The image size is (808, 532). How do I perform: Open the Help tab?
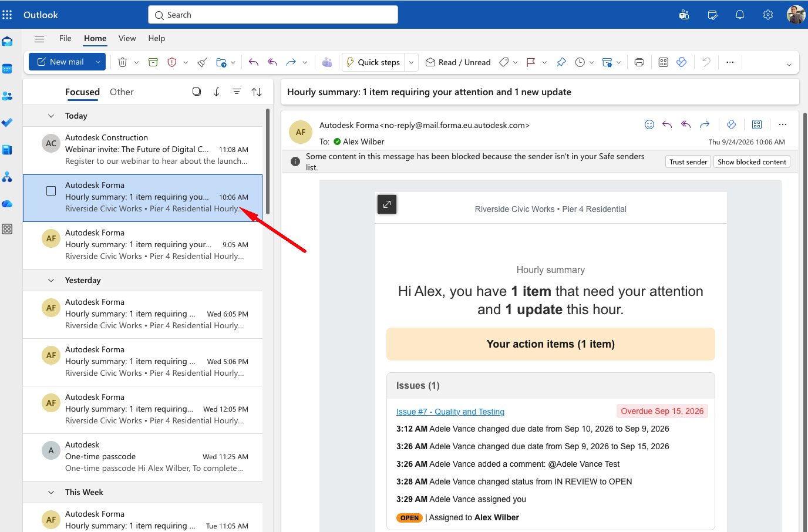point(156,38)
